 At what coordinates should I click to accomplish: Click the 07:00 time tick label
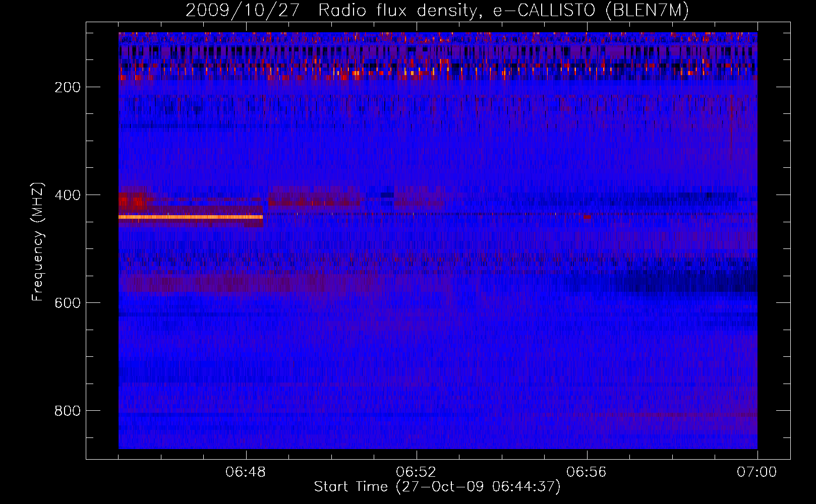[x=756, y=472]
